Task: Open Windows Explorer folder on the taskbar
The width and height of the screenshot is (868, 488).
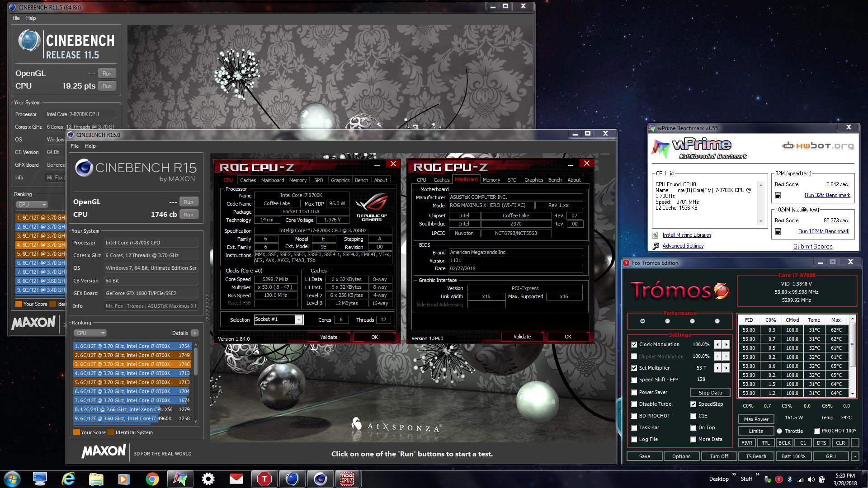Action: click(96, 479)
